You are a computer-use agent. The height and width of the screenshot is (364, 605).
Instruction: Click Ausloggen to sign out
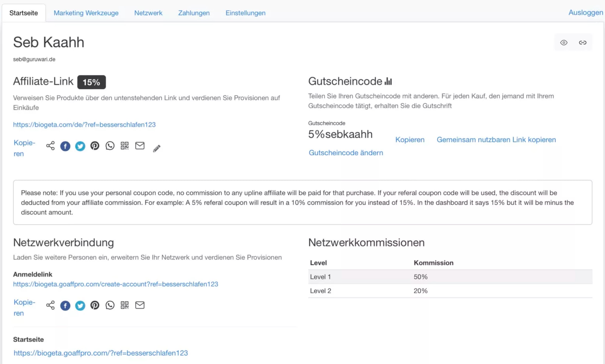pyautogui.click(x=586, y=12)
